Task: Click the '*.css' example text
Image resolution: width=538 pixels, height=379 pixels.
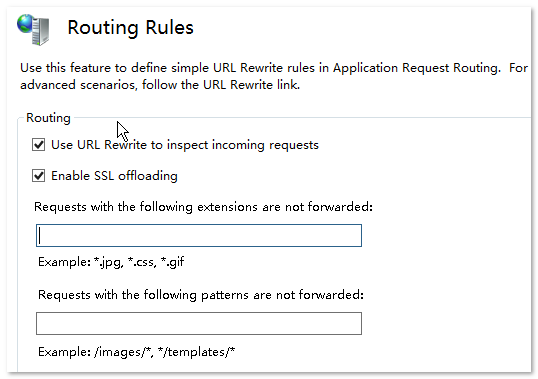Action: 142,262
